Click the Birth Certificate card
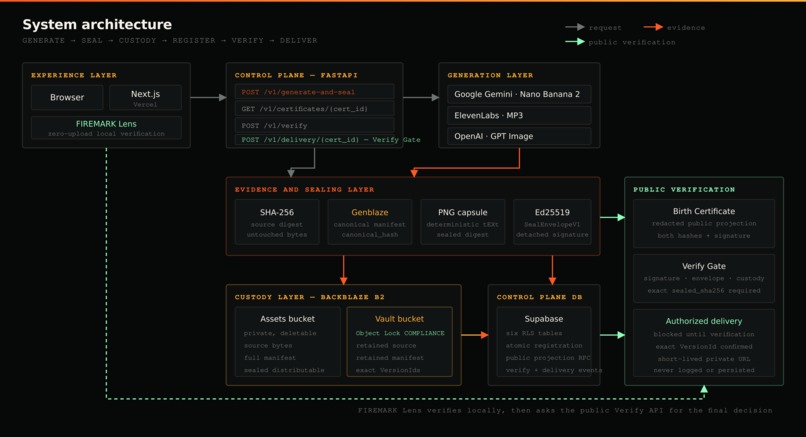 coord(704,224)
